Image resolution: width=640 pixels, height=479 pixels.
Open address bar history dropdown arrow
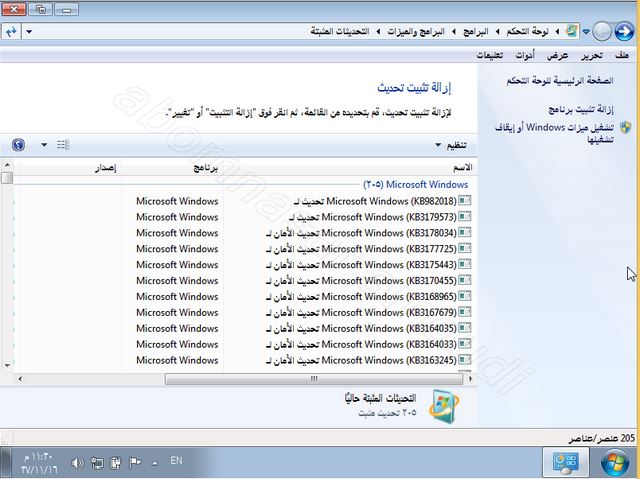[29, 31]
